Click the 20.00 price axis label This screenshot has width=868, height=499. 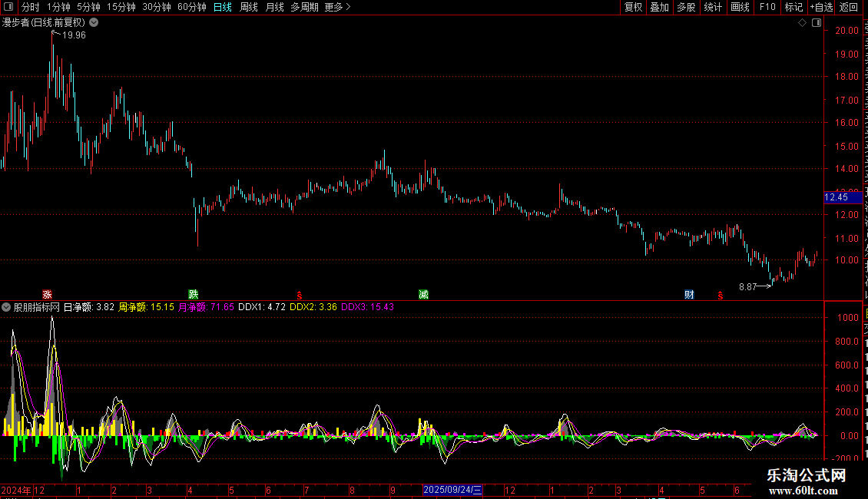coord(847,31)
